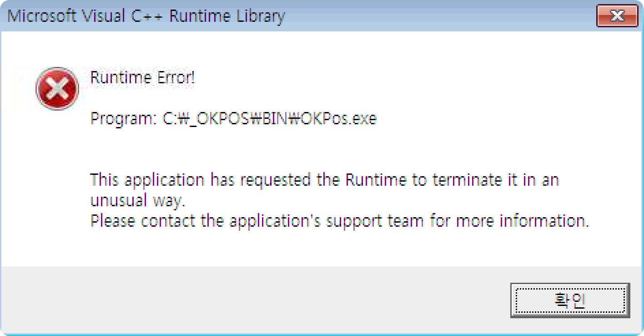Click the red error X icon
This screenshot has width=644, height=336.
point(57,89)
